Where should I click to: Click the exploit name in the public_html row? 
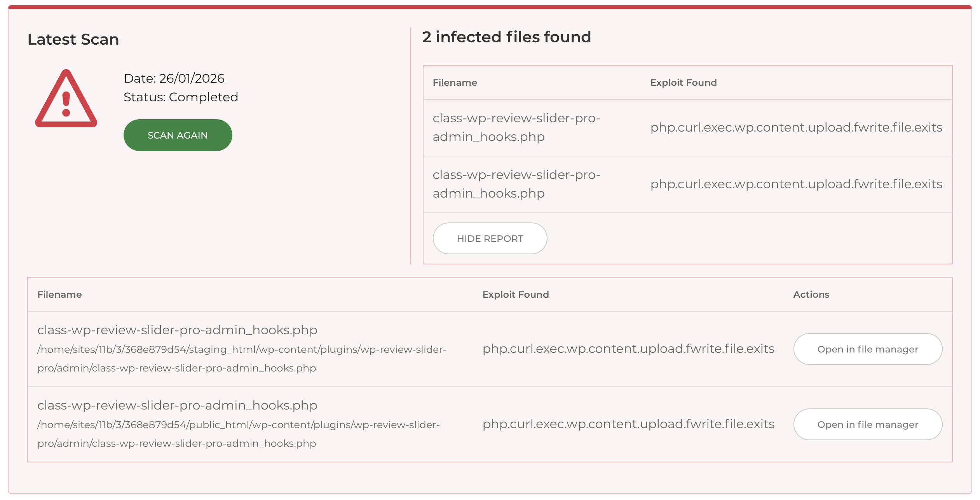(x=628, y=424)
